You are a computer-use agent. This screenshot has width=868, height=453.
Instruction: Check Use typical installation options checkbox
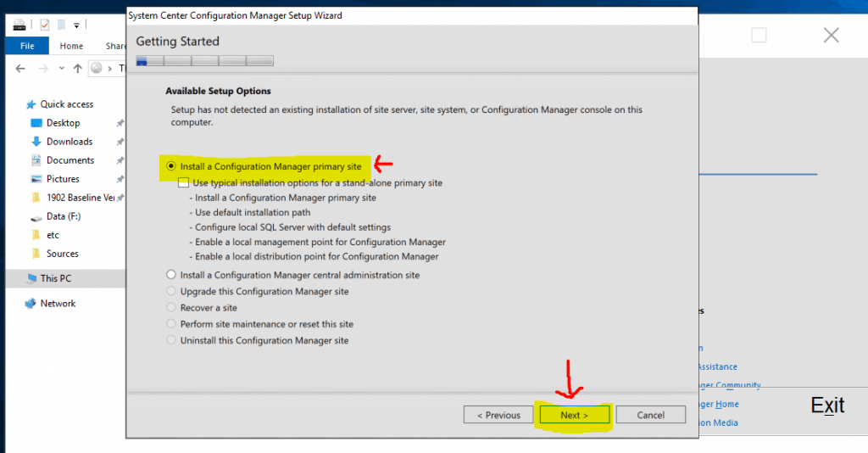pyautogui.click(x=184, y=182)
